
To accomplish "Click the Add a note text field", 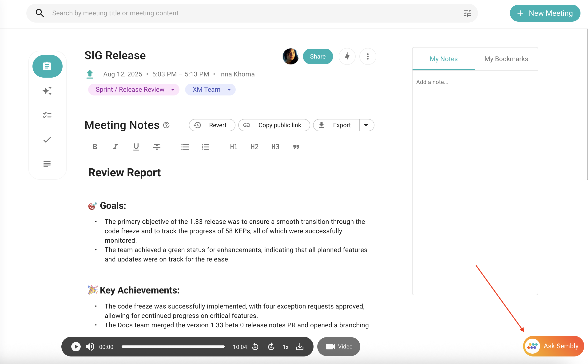I will pyautogui.click(x=432, y=82).
